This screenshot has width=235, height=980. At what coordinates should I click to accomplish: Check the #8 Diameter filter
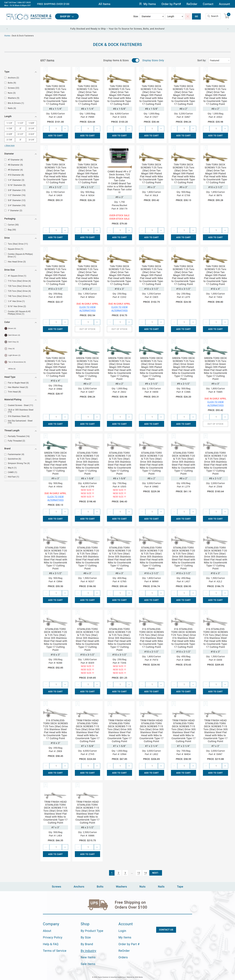[x=5, y=165]
